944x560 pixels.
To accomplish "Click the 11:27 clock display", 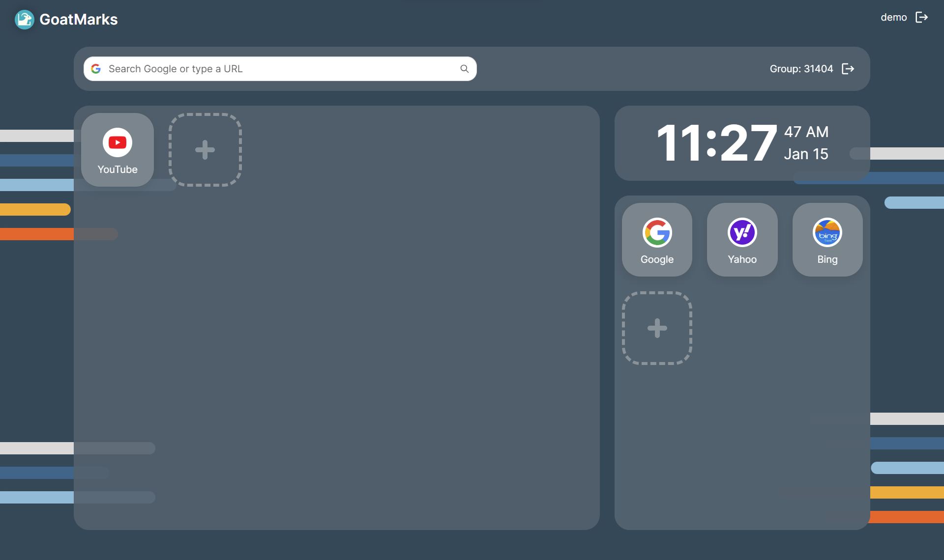I will pos(716,143).
